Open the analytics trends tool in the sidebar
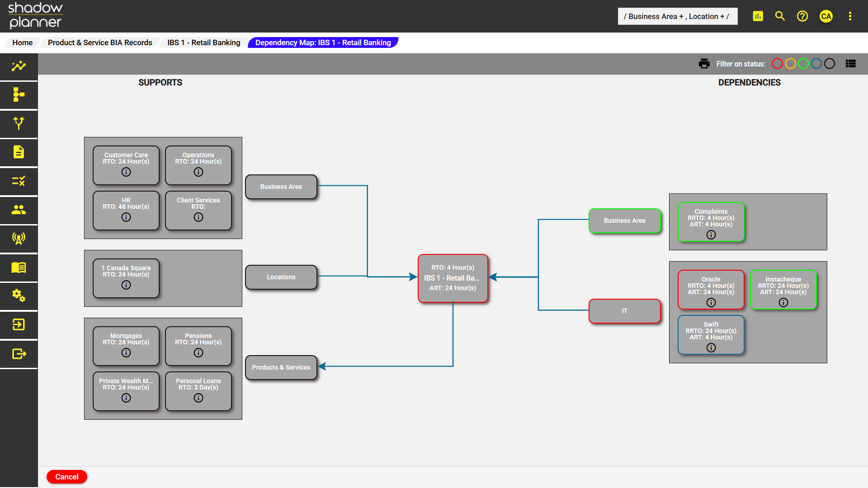868x488 pixels. (x=19, y=66)
